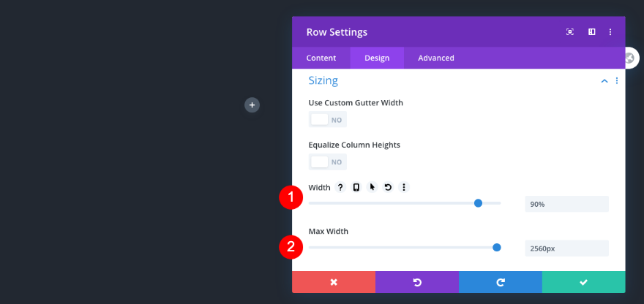Click the Width slider handle
Viewport: 644px width, 304px height.
478,203
